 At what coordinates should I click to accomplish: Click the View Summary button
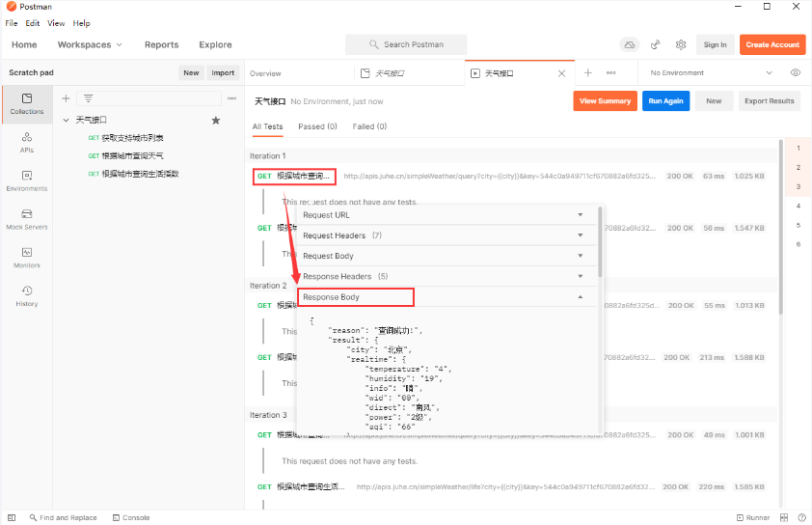(605, 101)
